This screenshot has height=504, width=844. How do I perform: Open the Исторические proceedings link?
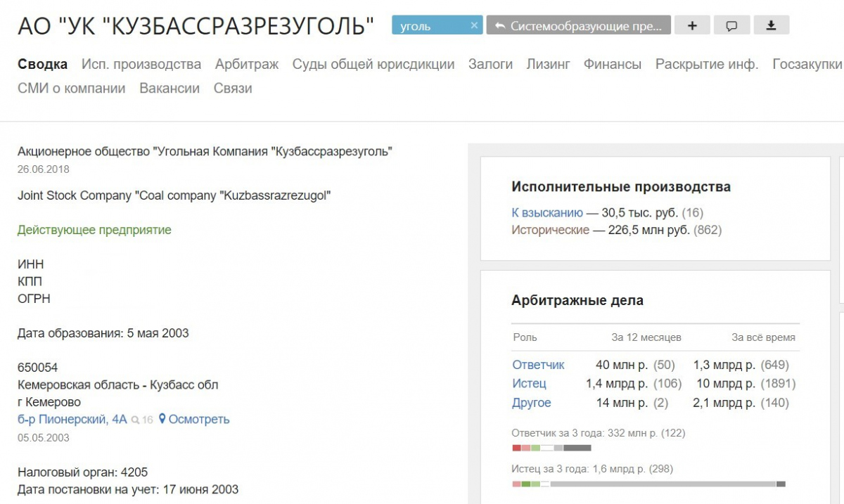[551, 230]
